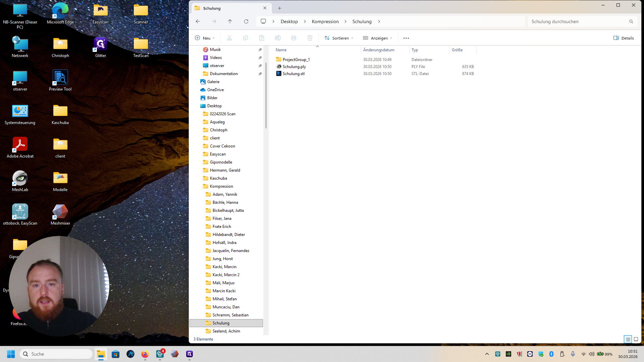Switch to large thumbnails view toggle
The width and height of the screenshot is (644, 362).
(636, 339)
